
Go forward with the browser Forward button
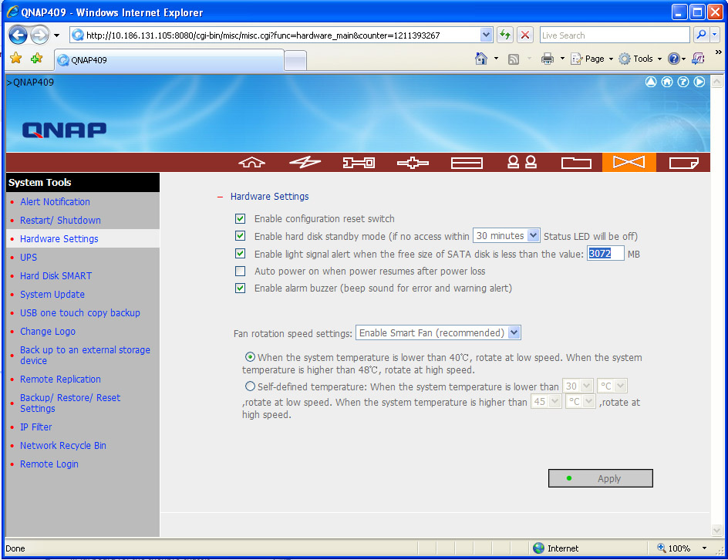tap(40, 35)
